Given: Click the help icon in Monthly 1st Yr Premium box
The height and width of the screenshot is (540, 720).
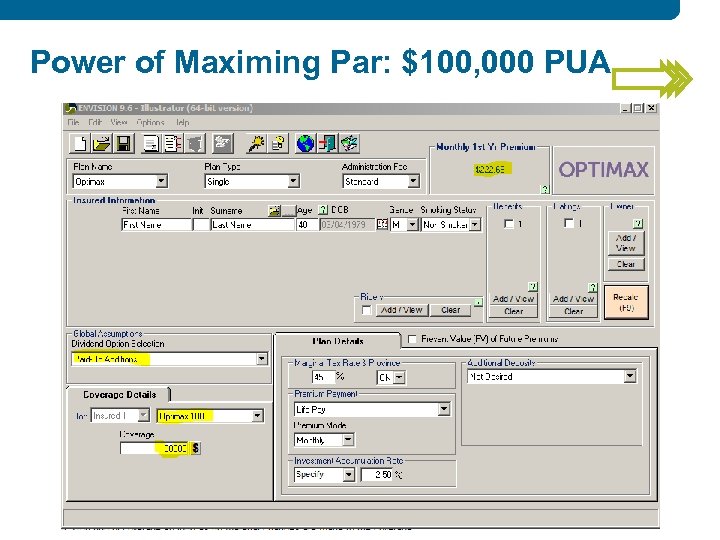Looking at the screenshot, I should tap(545, 189).
